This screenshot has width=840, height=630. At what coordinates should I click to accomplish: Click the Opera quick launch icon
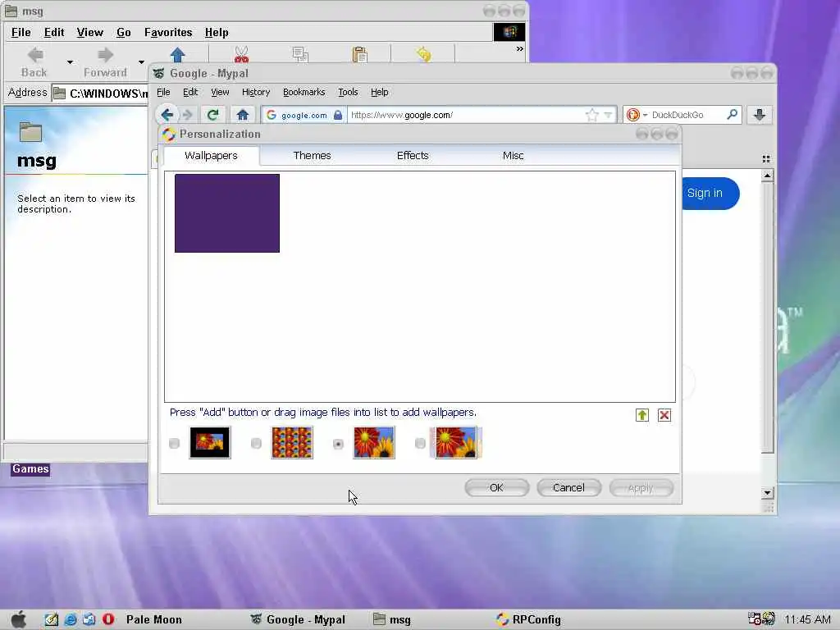click(x=108, y=619)
